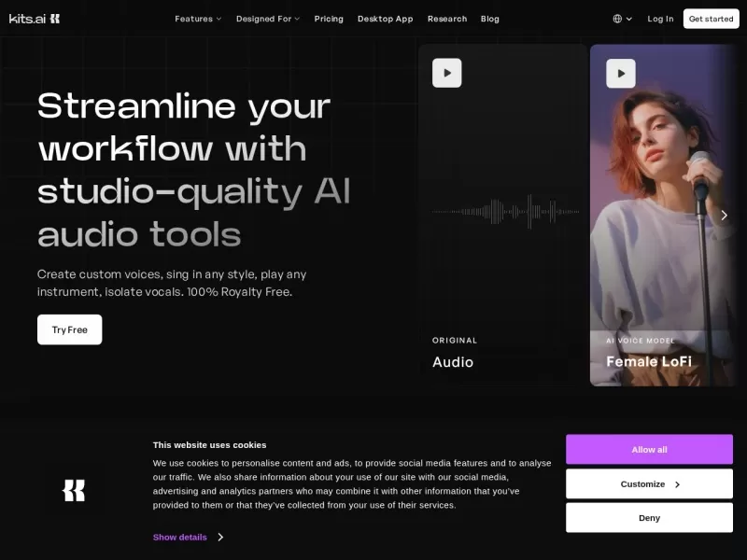Click the kits.ai logo in header

[35, 19]
